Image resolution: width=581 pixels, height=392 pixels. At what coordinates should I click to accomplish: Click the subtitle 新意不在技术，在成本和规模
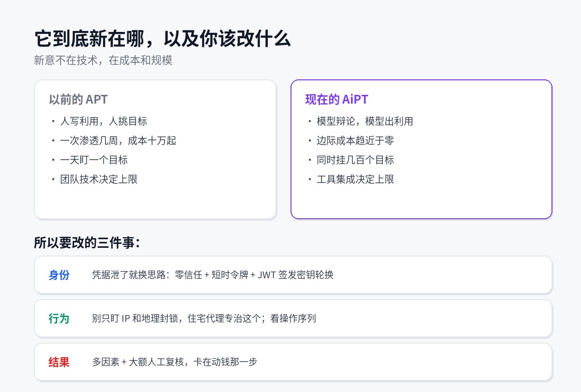[x=103, y=60]
